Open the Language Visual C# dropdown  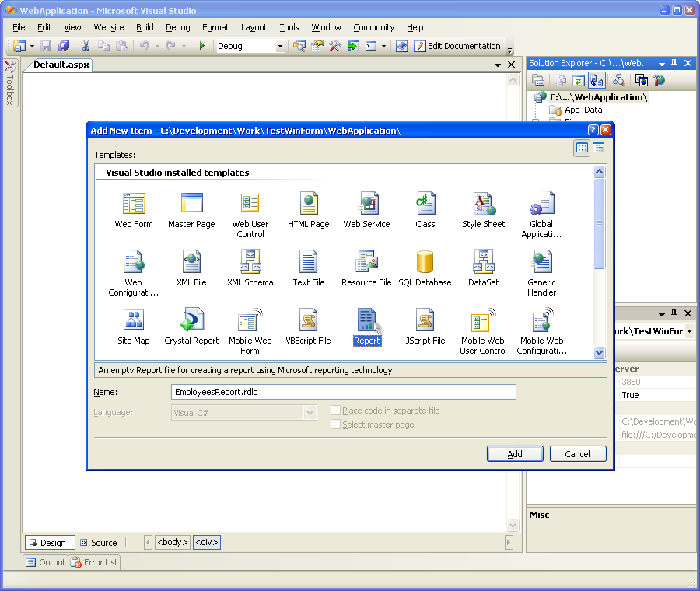click(310, 412)
